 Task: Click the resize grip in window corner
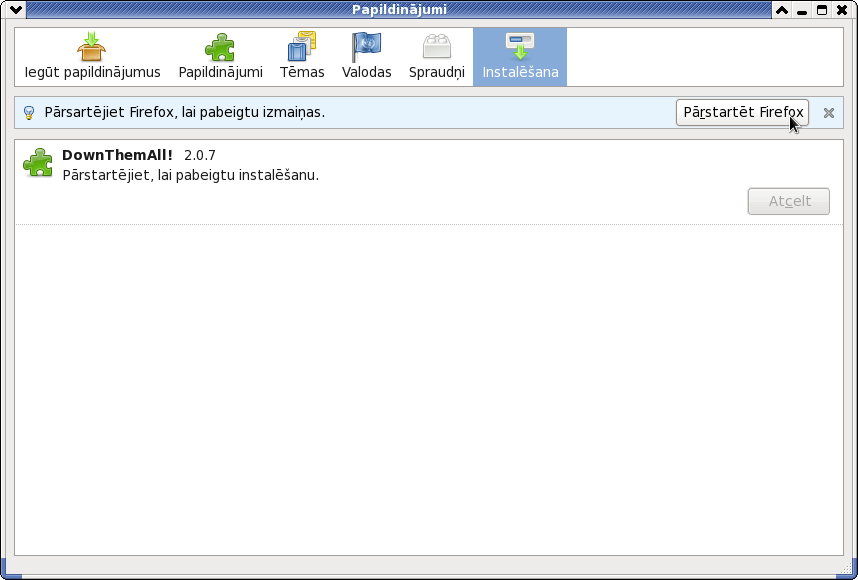tap(848, 566)
